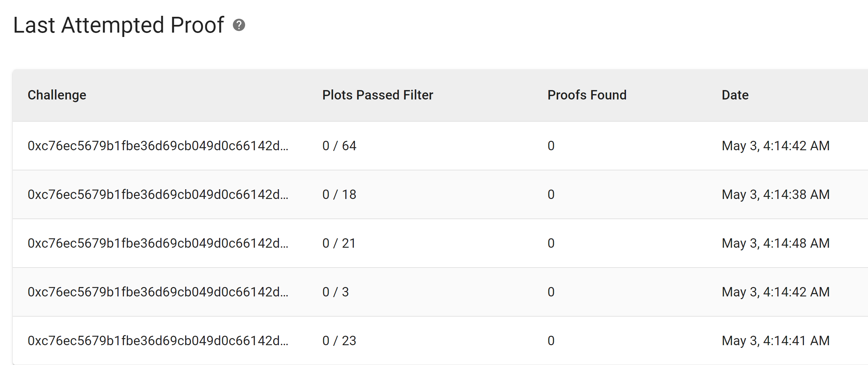Click the Plots Passed Filter column header

377,95
